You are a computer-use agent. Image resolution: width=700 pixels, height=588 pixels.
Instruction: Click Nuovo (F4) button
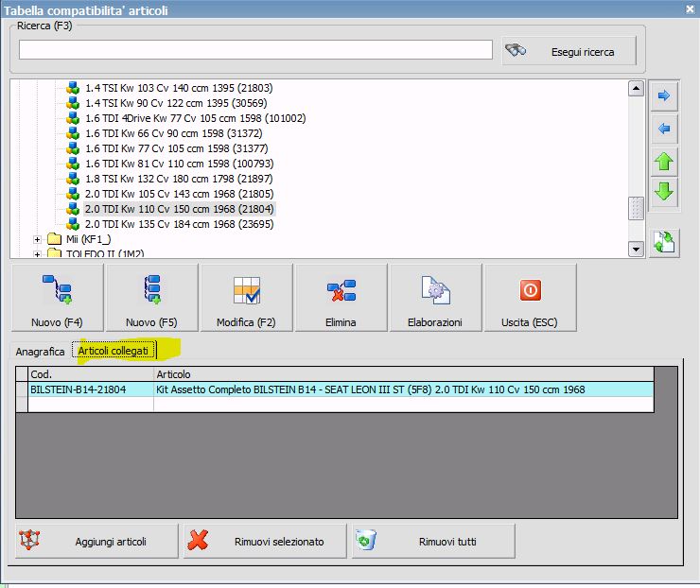click(57, 298)
